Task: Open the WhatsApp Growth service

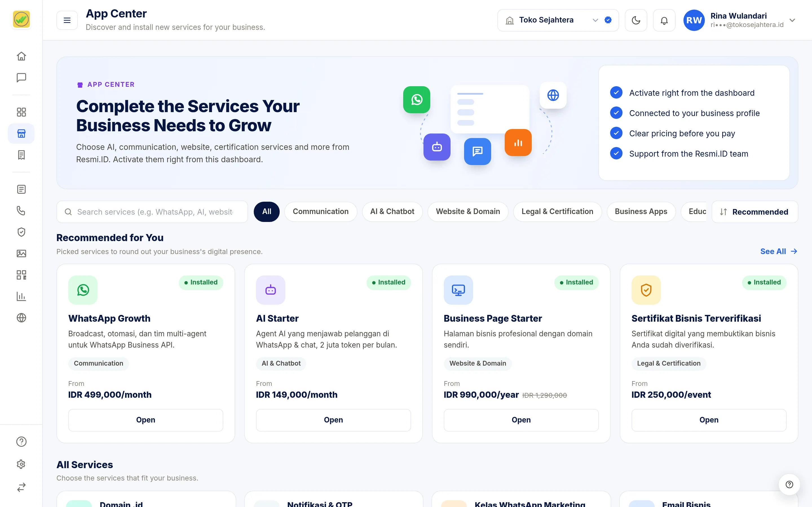Action: tap(145, 420)
